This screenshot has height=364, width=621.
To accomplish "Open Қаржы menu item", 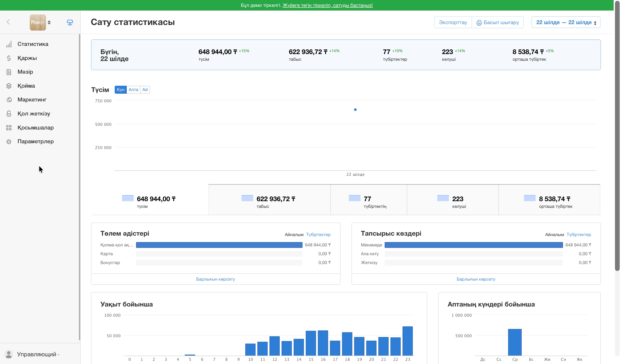I will (x=27, y=58).
